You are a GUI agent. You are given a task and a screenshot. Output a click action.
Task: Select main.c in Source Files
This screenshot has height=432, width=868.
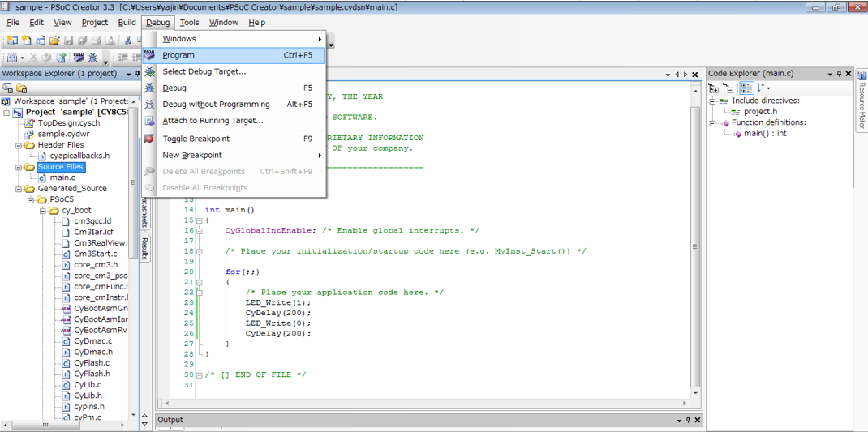click(62, 178)
